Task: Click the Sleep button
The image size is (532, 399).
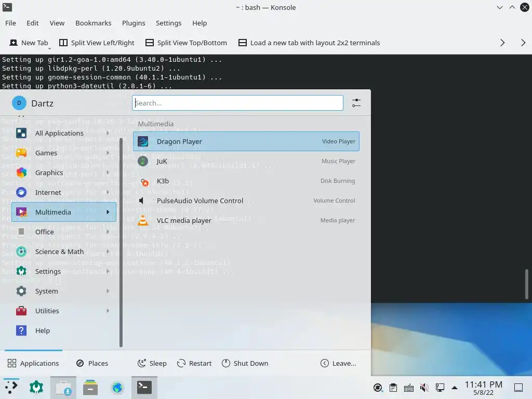Action: (x=152, y=363)
